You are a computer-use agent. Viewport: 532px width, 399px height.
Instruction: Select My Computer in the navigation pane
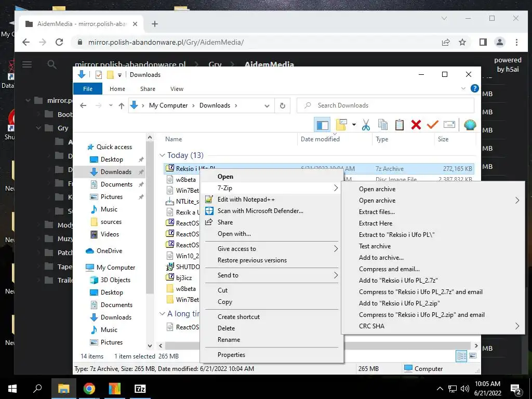(x=110, y=268)
